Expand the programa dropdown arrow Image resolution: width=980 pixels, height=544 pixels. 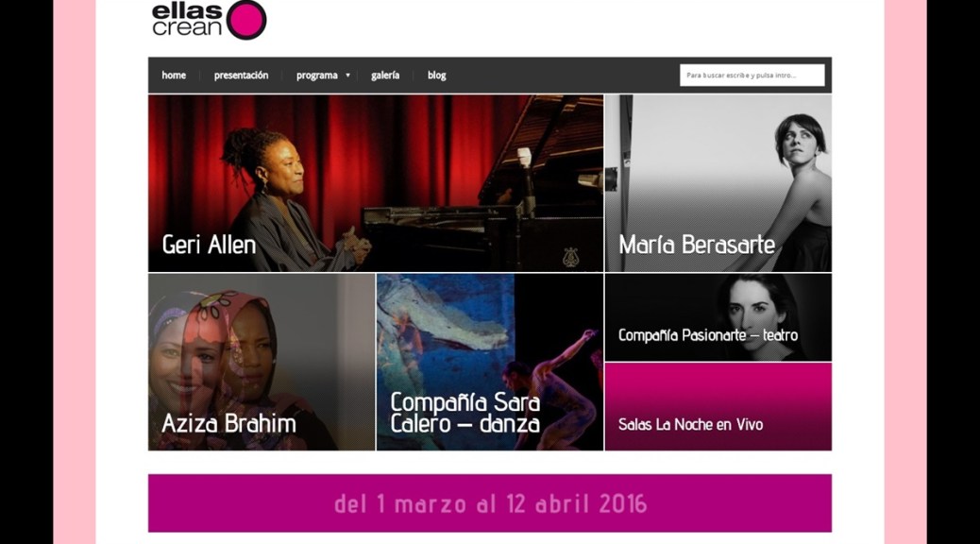click(348, 76)
